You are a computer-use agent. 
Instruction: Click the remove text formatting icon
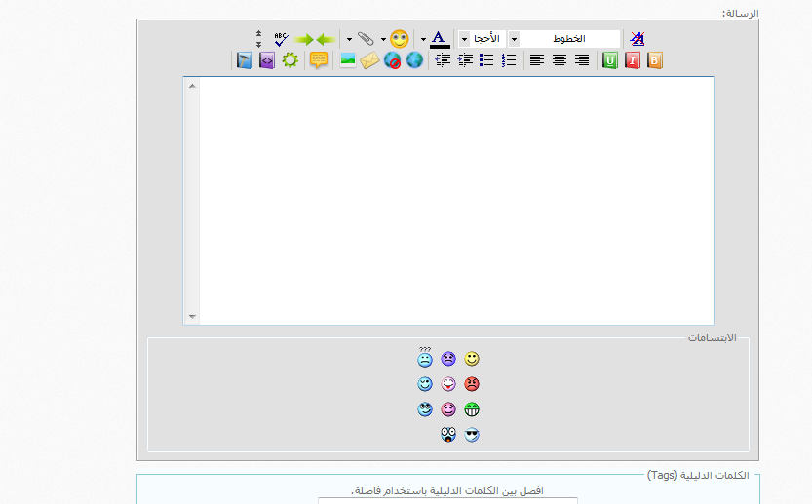click(x=637, y=39)
